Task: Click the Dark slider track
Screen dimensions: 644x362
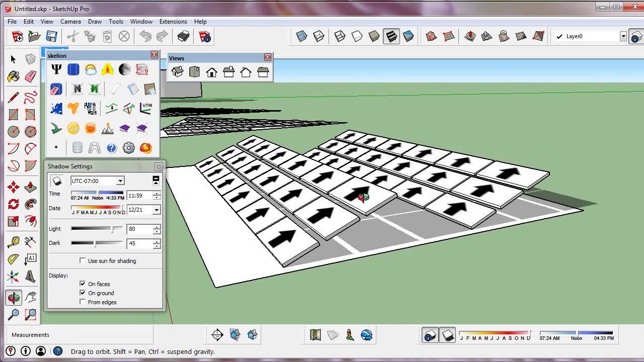Action: click(x=97, y=243)
